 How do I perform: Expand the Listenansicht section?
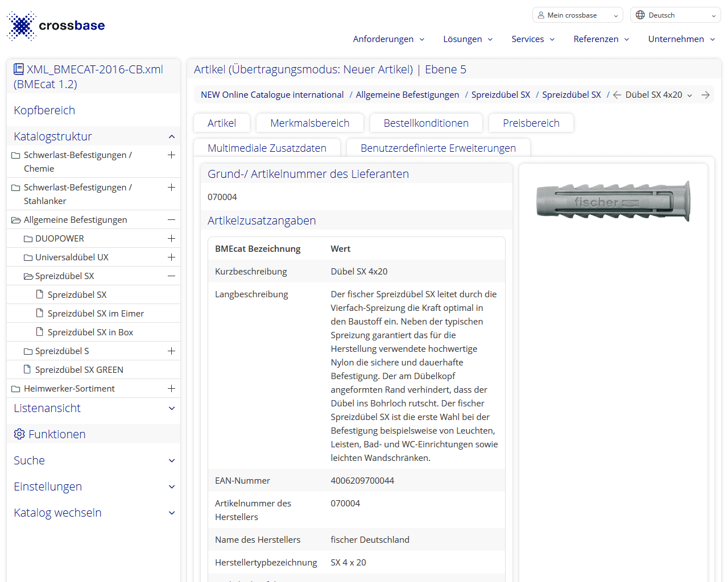coord(172,408)
